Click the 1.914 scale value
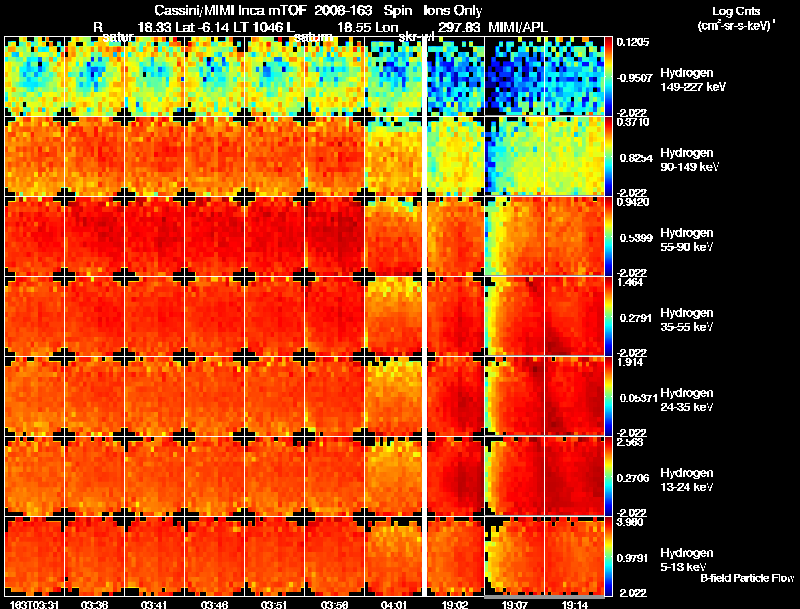800x609 pixels. [630, 362]
